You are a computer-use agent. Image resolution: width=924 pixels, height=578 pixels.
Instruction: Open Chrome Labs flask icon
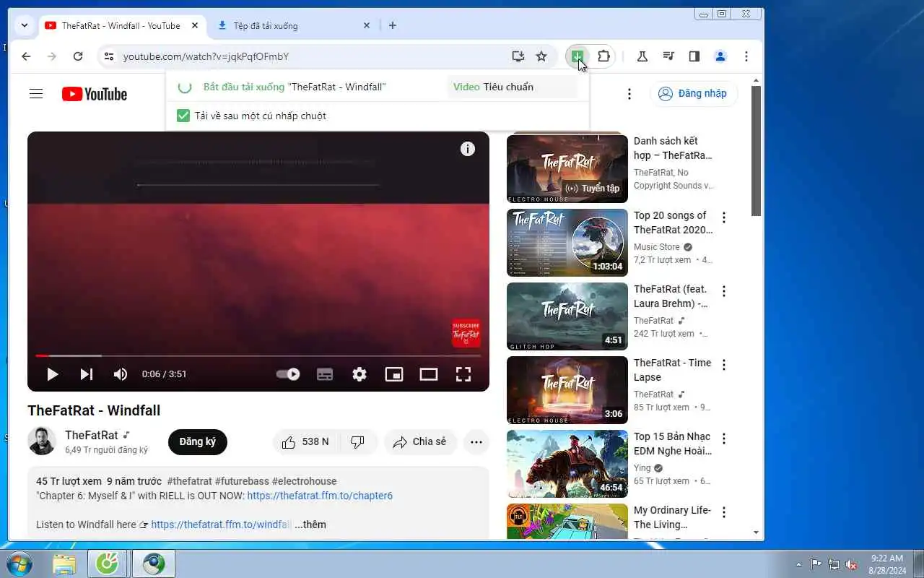tap(642, 56)
